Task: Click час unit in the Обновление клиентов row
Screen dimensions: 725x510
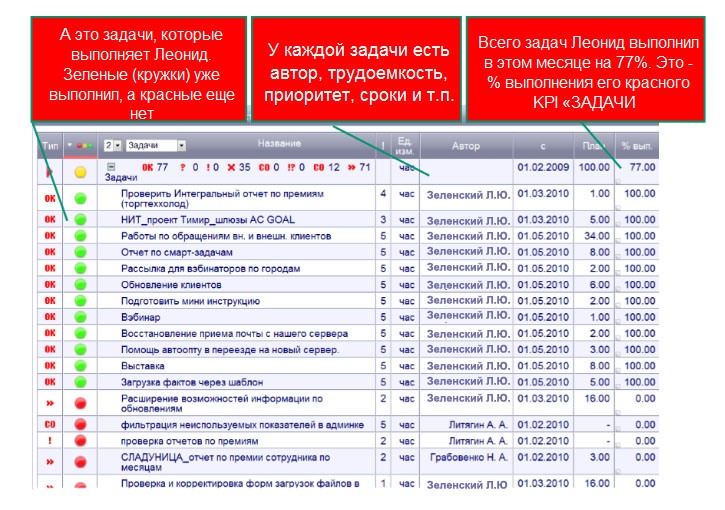Action: click(x=406, y=285)
